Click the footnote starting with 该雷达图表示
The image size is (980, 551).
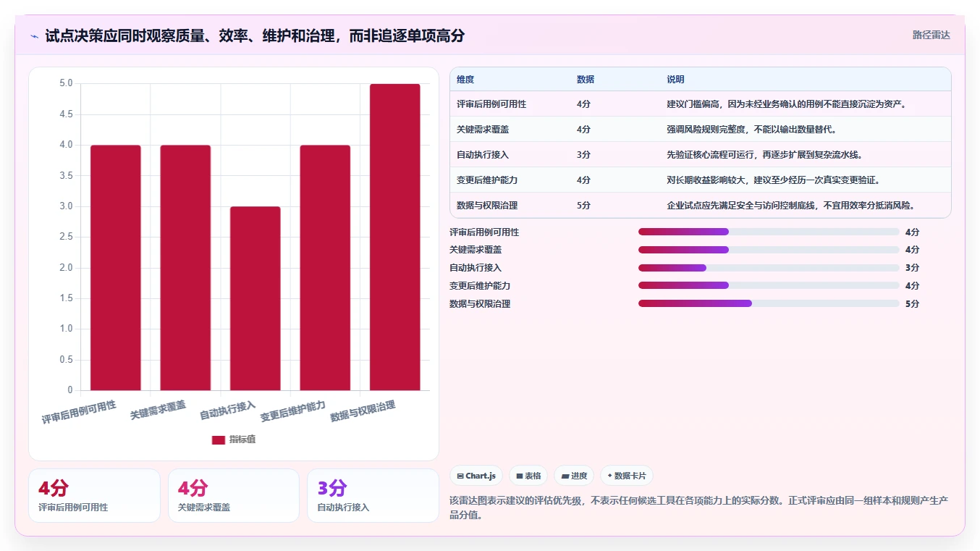pyautogui.click(x=699, y=508)
